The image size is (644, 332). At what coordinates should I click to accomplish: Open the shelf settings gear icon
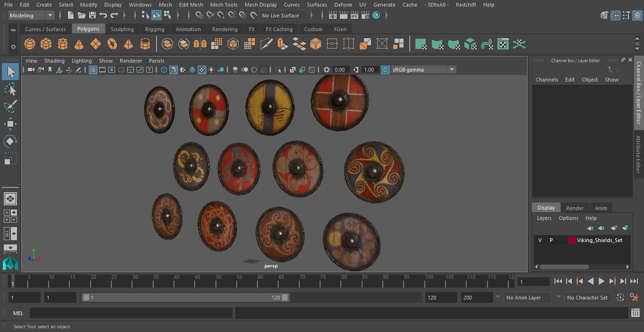[13, 47]
